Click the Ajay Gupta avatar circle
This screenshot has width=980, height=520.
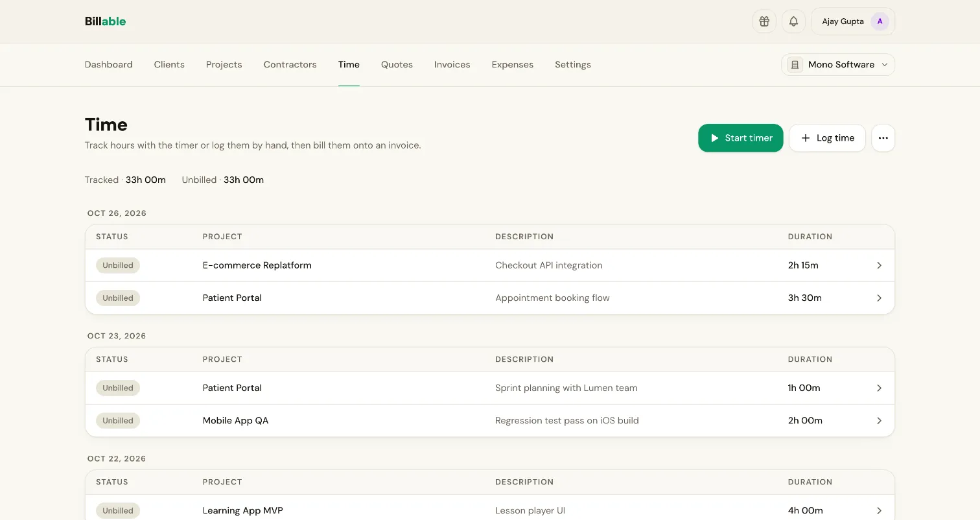pos(880,21)
